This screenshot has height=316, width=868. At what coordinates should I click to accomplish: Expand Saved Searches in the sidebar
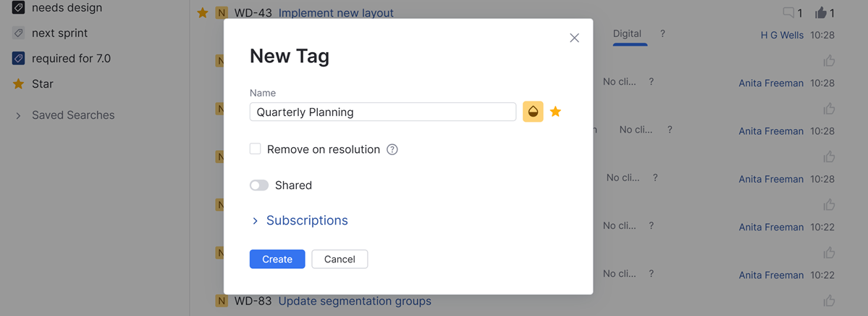(19, 115)
